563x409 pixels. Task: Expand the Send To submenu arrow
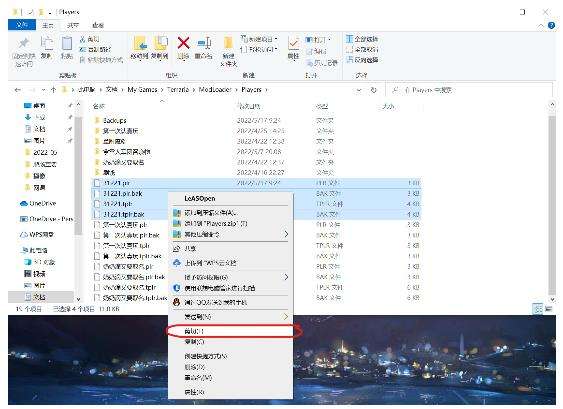point(285,317)
